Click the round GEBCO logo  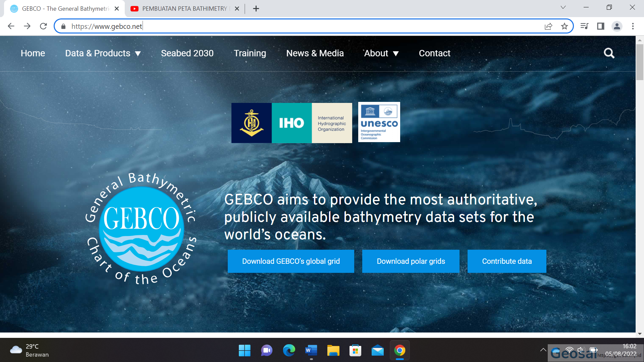141,229
